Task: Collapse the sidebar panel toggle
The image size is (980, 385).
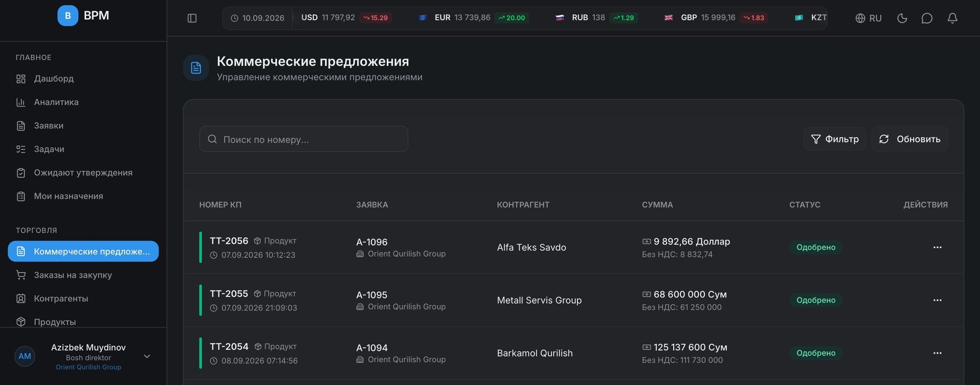Action: [x=192, y=18]
